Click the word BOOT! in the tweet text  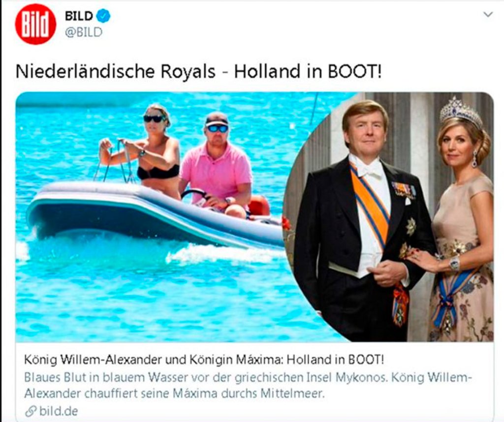tap(354, 72)
